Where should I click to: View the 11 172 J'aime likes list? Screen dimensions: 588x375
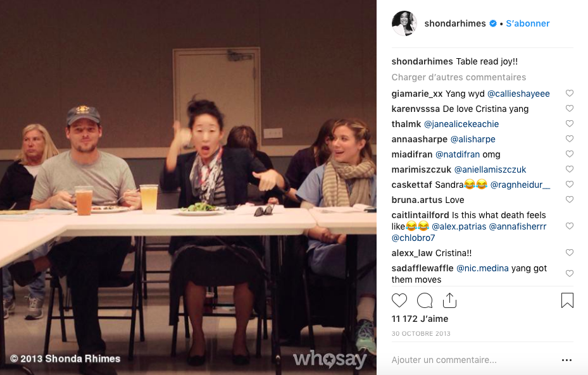[420, 319]
